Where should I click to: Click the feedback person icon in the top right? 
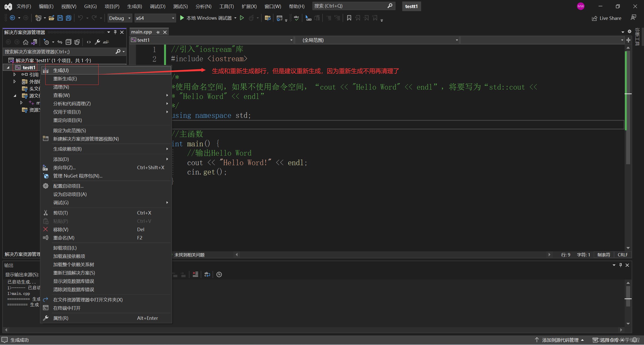tap(633, 18)
